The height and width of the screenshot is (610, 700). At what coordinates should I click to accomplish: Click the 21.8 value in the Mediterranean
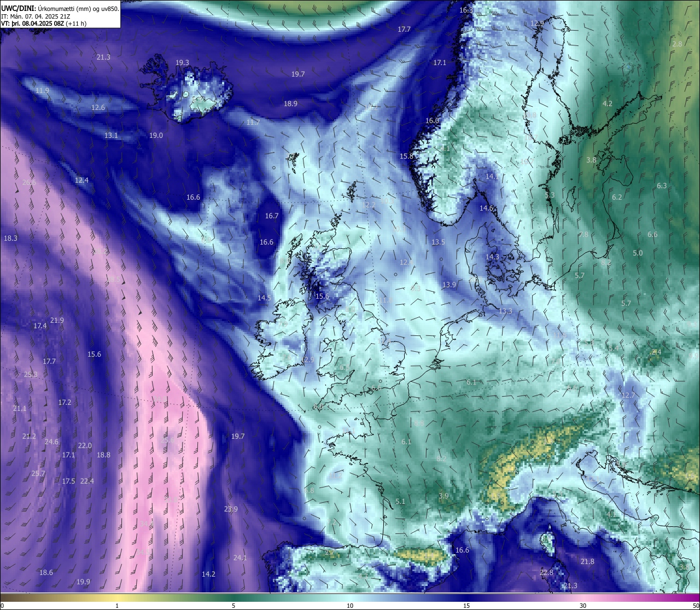point(587,562)
